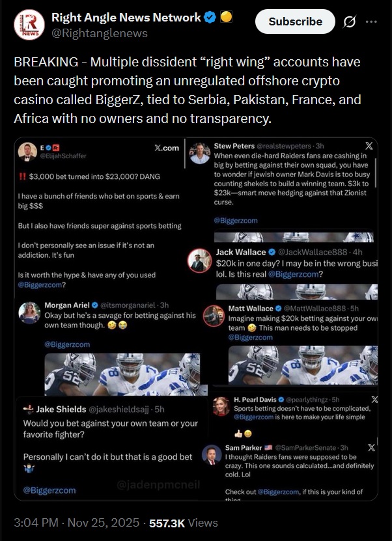Click @Biggerzcom mention in Jake Shields post
Screen dimensions: 392x541
pyautogui.click(x=49, y=490)
